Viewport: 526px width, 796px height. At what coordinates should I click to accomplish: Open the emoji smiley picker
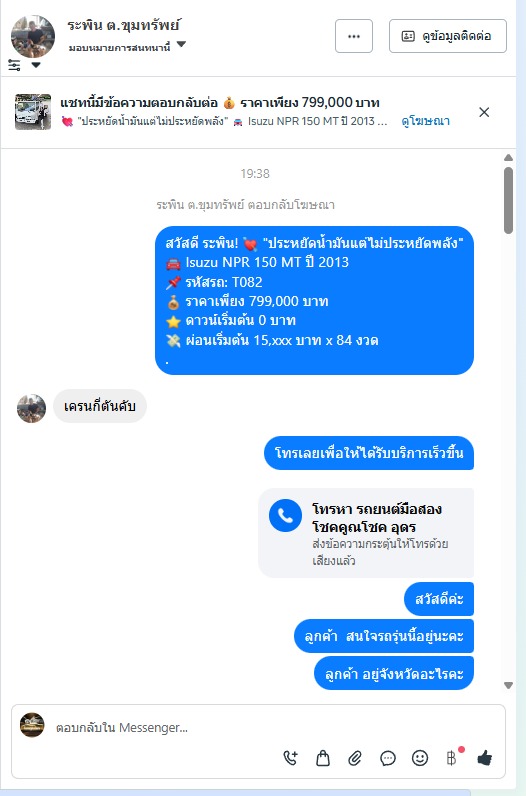click(x=420, y=758)
